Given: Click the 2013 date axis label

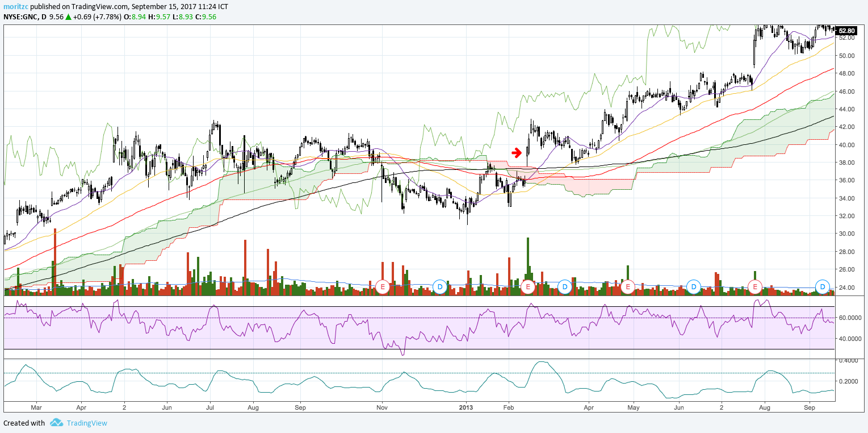Looking at the screenshot, I should click(x=466, y=407).
